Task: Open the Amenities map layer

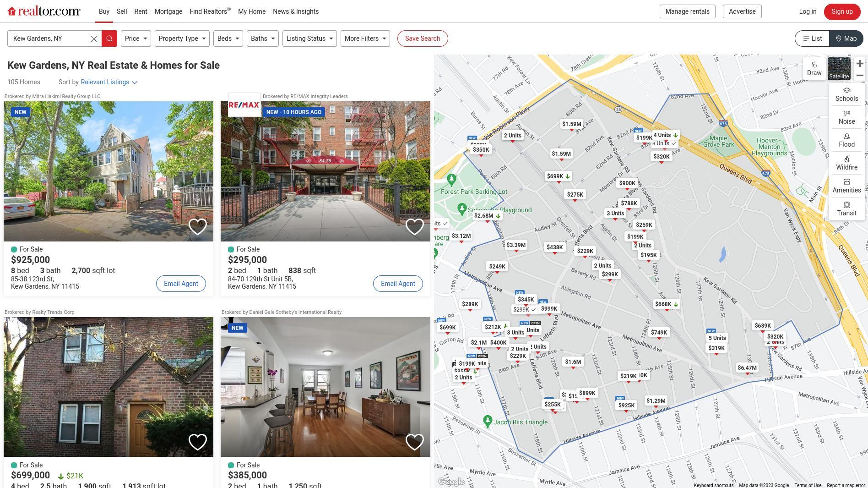Action: 846,186
